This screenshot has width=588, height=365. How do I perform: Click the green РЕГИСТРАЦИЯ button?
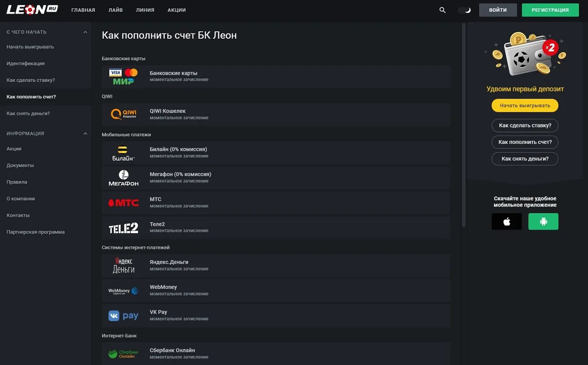click(x=550, y=10)
